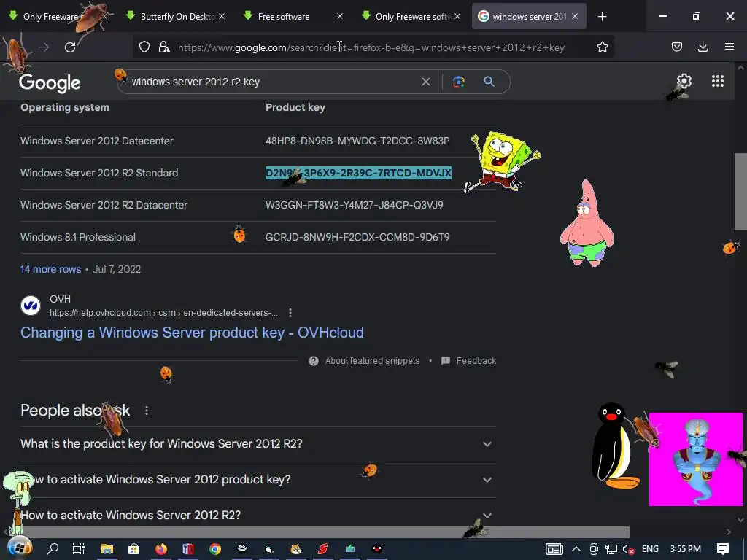
Task: Open the Firefox downloads panel
Action: pos(703,47)
